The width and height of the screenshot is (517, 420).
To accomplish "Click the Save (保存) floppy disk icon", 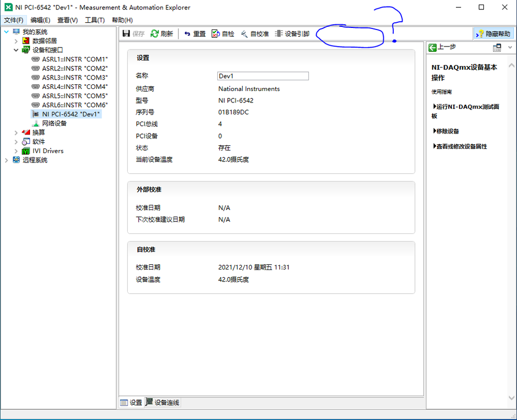I will pyautogui.click(x=126, y=34).
